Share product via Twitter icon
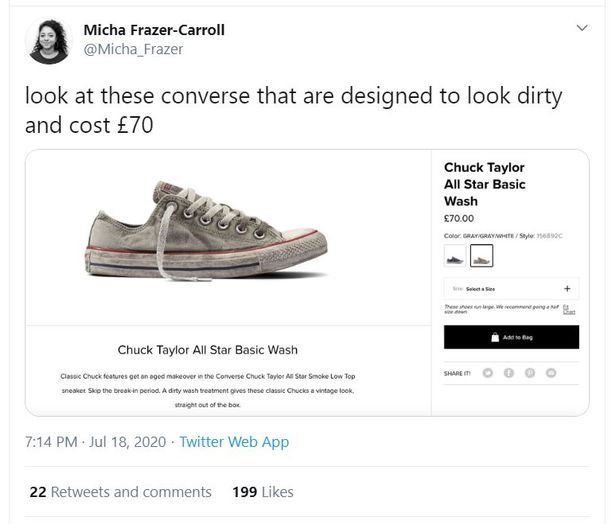The height and width of the screenshot is (524, 615). 487,373
